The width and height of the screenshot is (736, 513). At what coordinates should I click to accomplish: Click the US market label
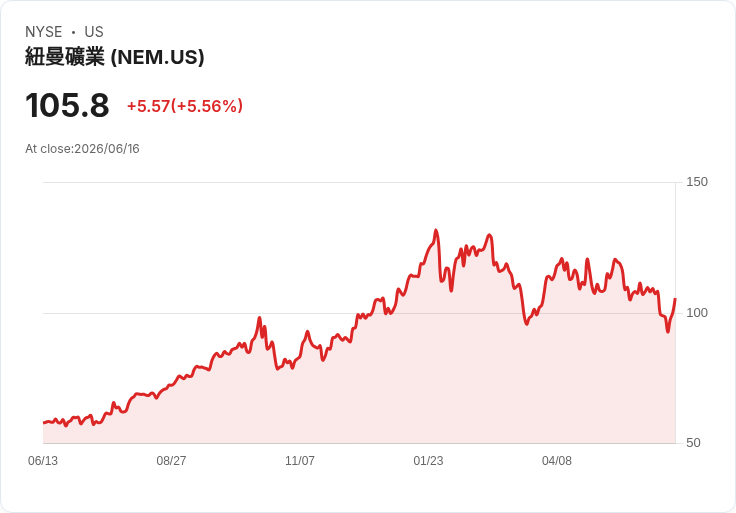(x=94, y=32)
